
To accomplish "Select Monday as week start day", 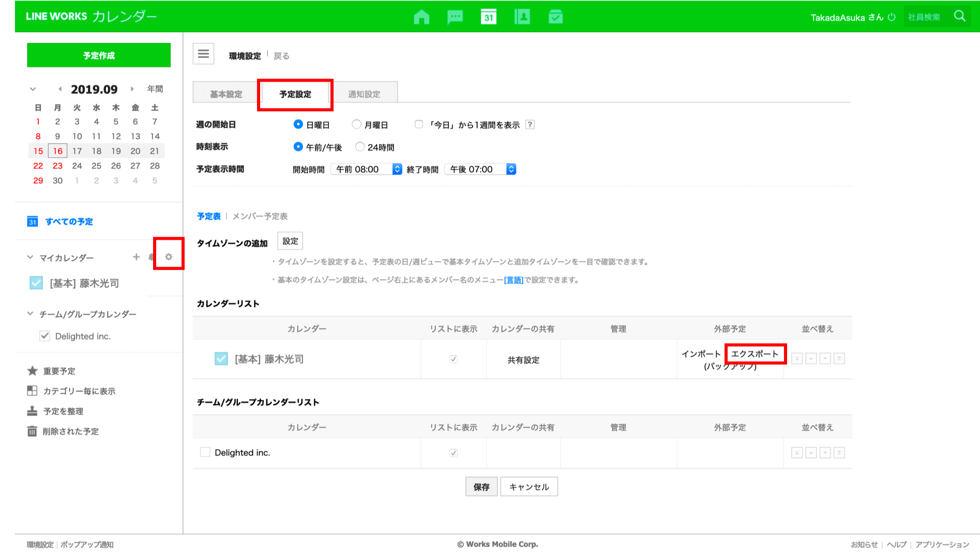I will pos(356,125).
